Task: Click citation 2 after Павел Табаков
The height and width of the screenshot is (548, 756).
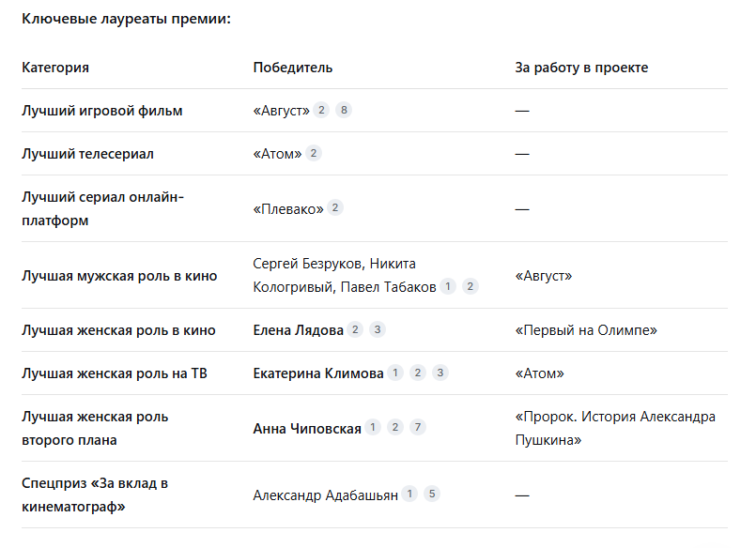Action: pos(471,287)
